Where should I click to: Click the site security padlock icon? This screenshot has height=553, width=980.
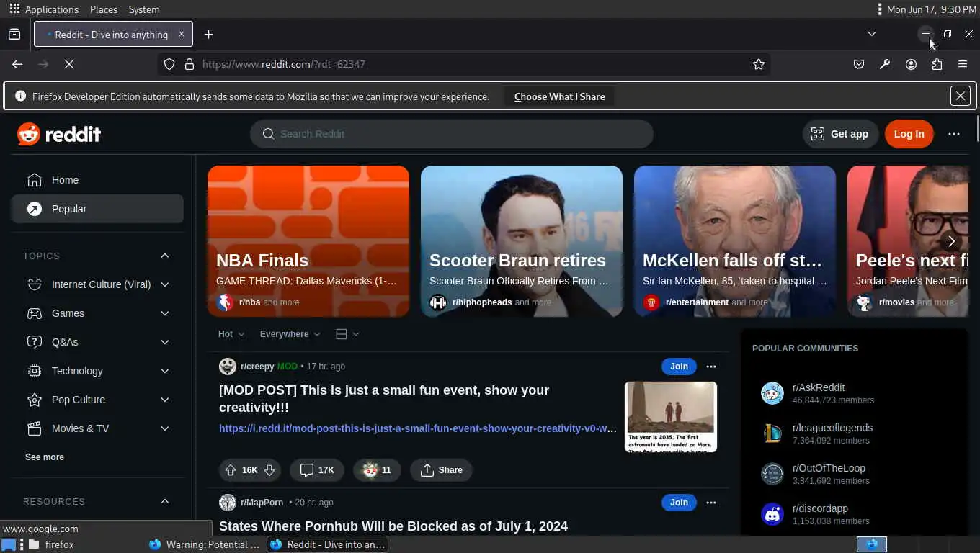point(190,64)
